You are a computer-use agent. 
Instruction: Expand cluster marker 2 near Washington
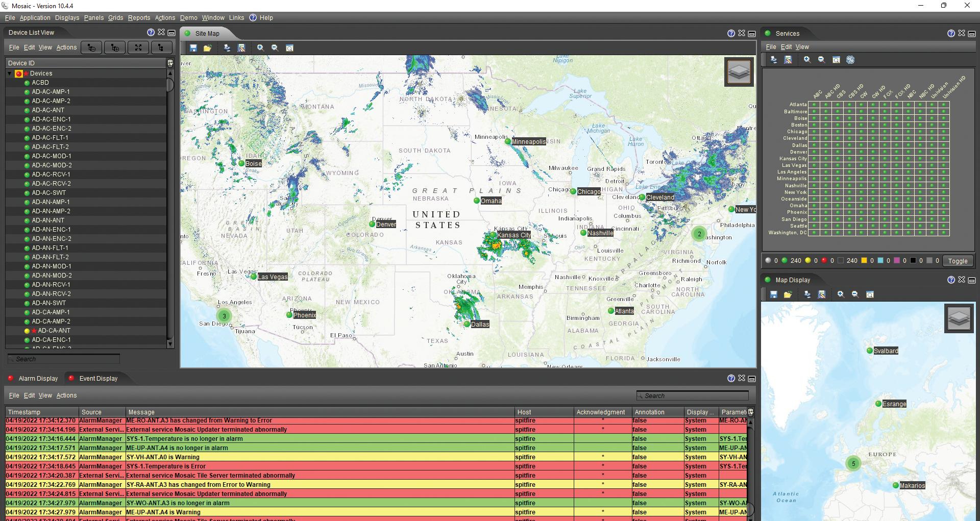click(x=699, y=234)
